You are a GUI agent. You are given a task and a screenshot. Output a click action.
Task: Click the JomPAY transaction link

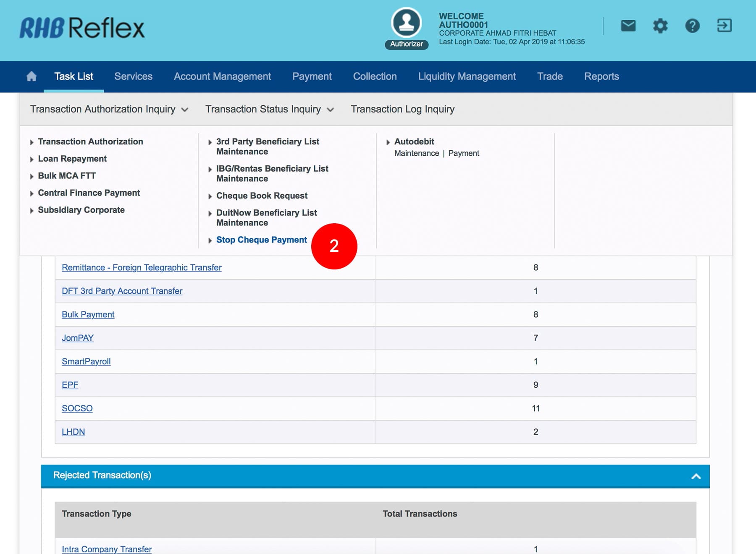(78, 338)
